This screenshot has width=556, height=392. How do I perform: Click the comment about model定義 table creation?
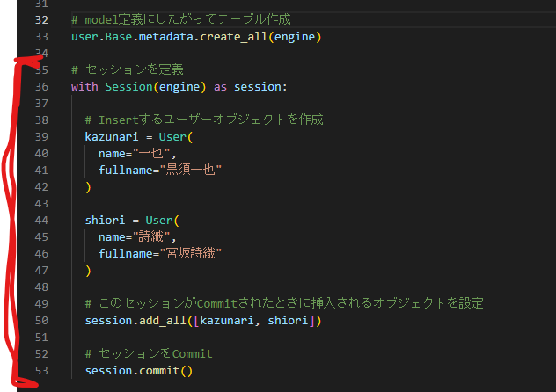tap(181, 19)
